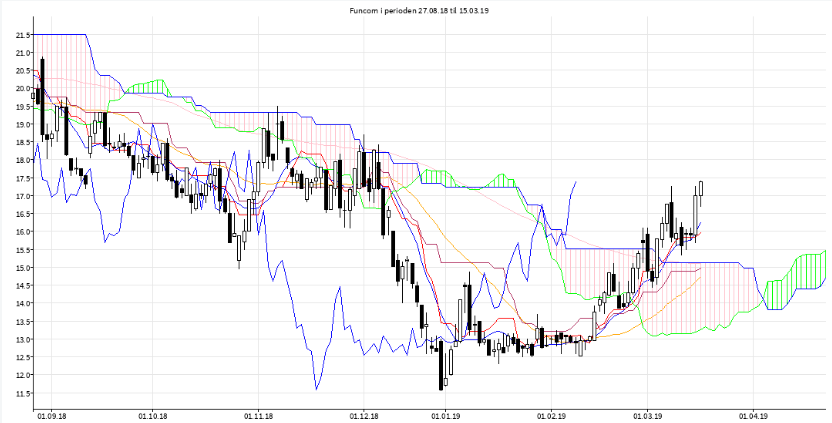832x423 pixels.
Task: Select the 01.04.19 date axis label
Action: pyautogui.click(x=752, y=417)
